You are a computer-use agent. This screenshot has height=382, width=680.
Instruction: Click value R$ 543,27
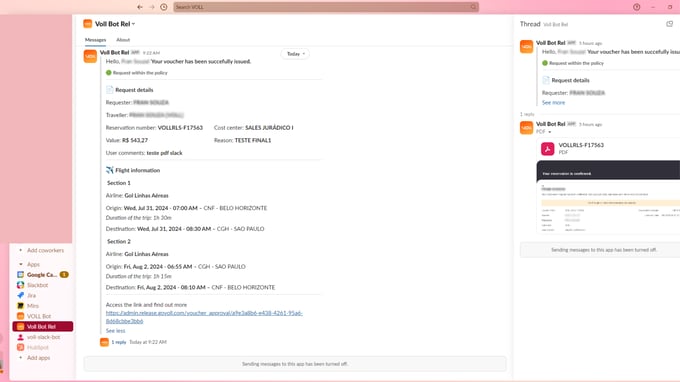(135, 140)
